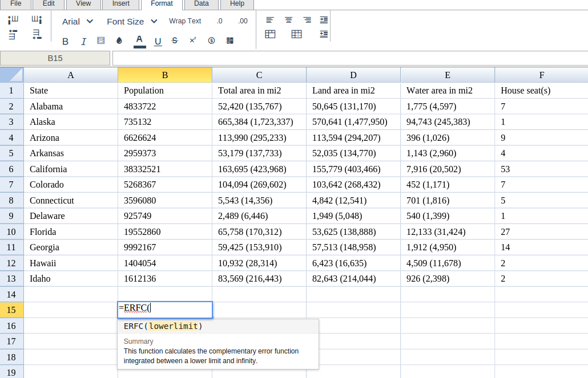
Task: Open the Arial font family dropdown
Action: pyautogui.click(x=78, y=21)
